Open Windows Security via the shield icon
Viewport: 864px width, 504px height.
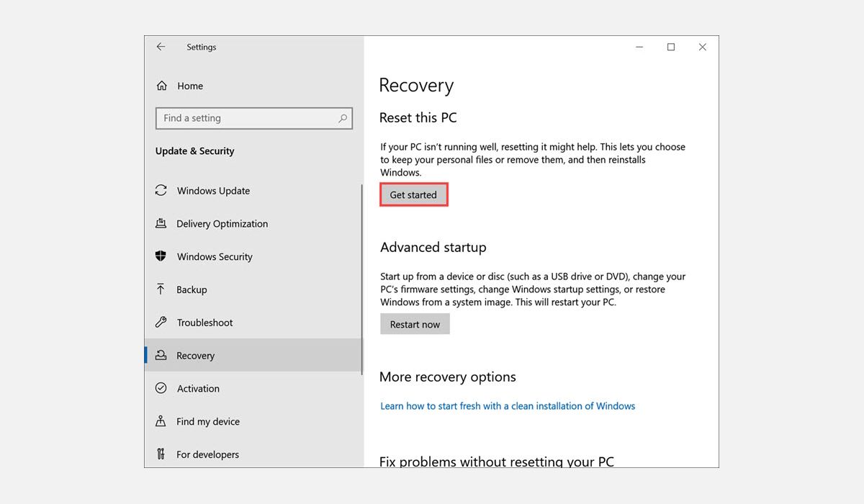click(x=161, y=256)
